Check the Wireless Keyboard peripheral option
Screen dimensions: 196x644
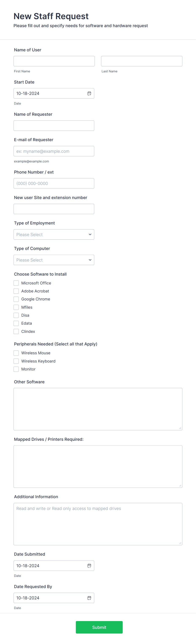(16, 361)
